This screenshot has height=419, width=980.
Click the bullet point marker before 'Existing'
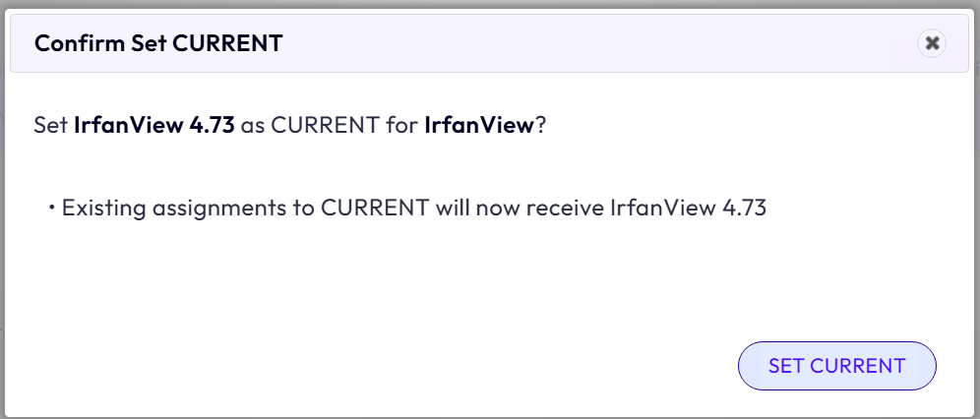[x=52, y=208]
